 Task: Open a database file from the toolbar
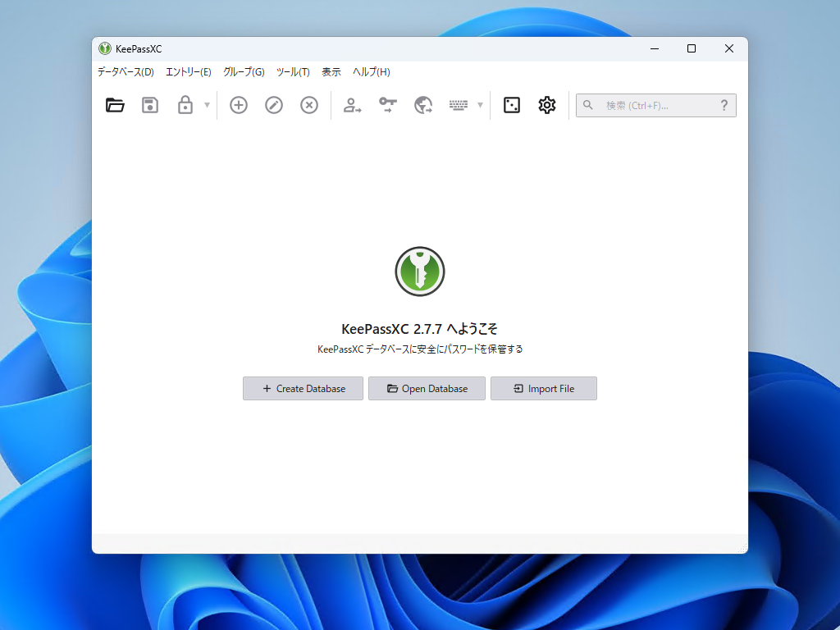[x=115, y=105]
